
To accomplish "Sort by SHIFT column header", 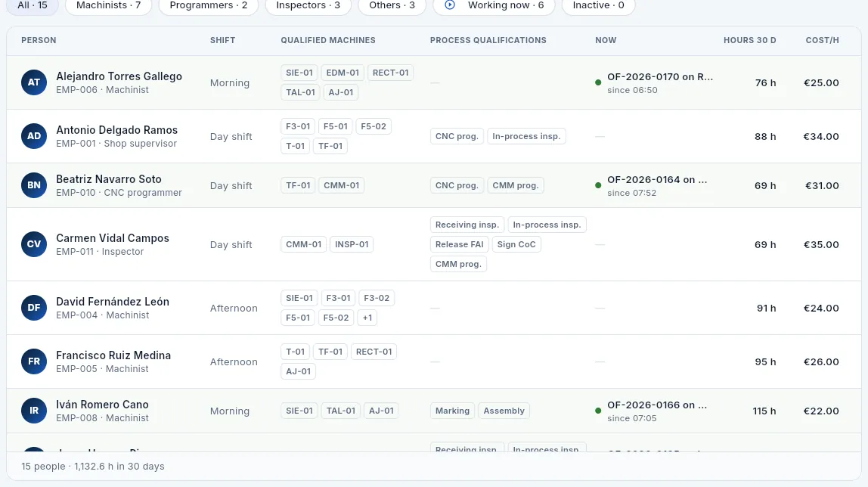I will pos(222,40).
